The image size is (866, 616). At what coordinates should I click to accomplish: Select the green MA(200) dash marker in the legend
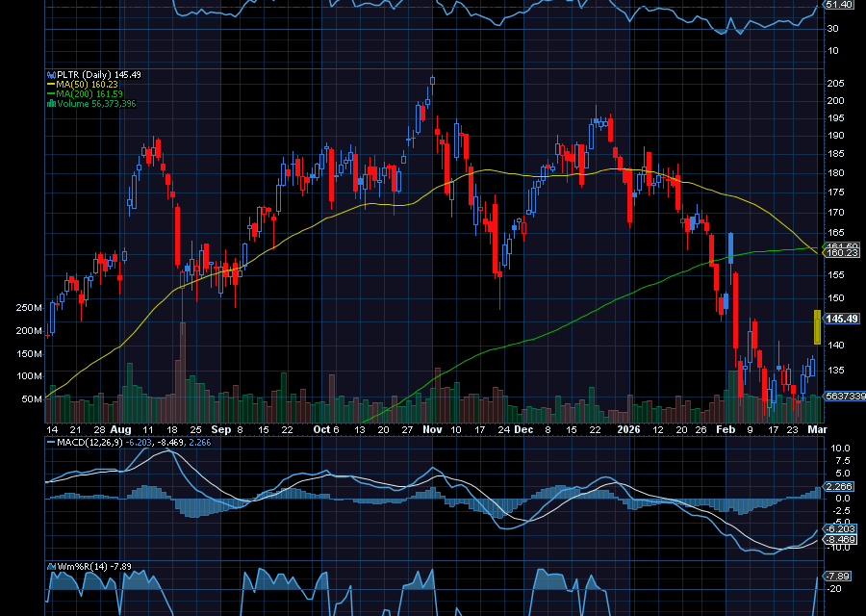tap(50, 92)
